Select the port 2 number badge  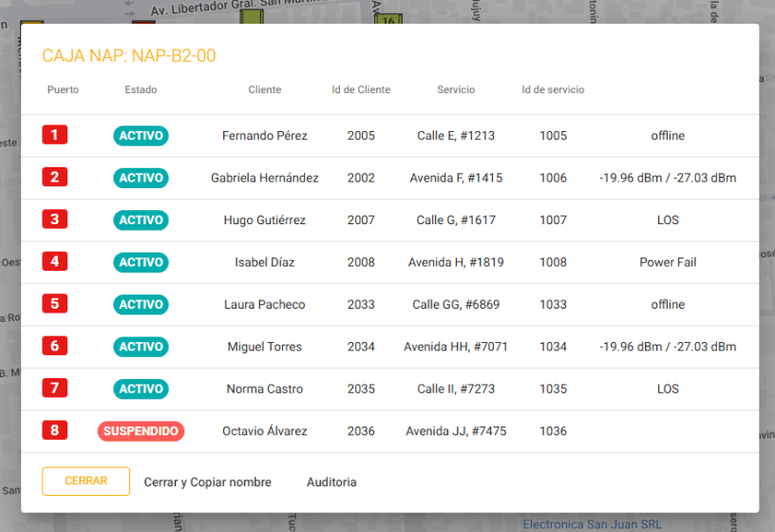(54, 177)
